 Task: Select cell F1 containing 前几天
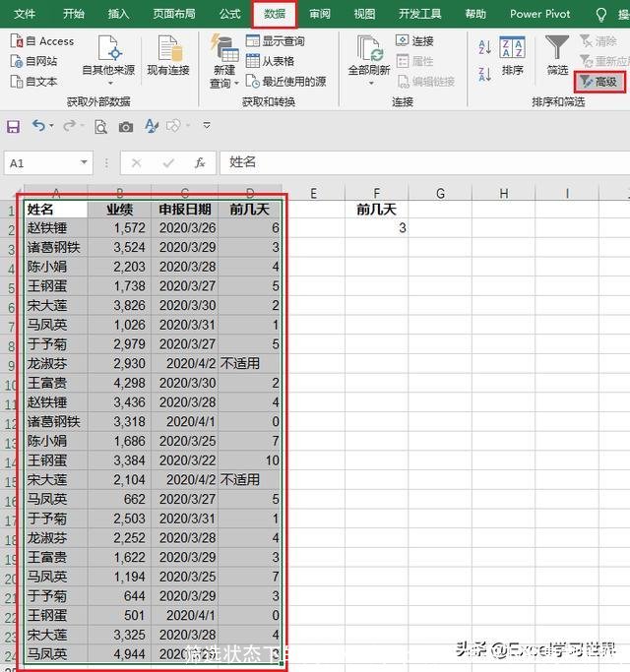pyautogui.click(x=377, y=210)
